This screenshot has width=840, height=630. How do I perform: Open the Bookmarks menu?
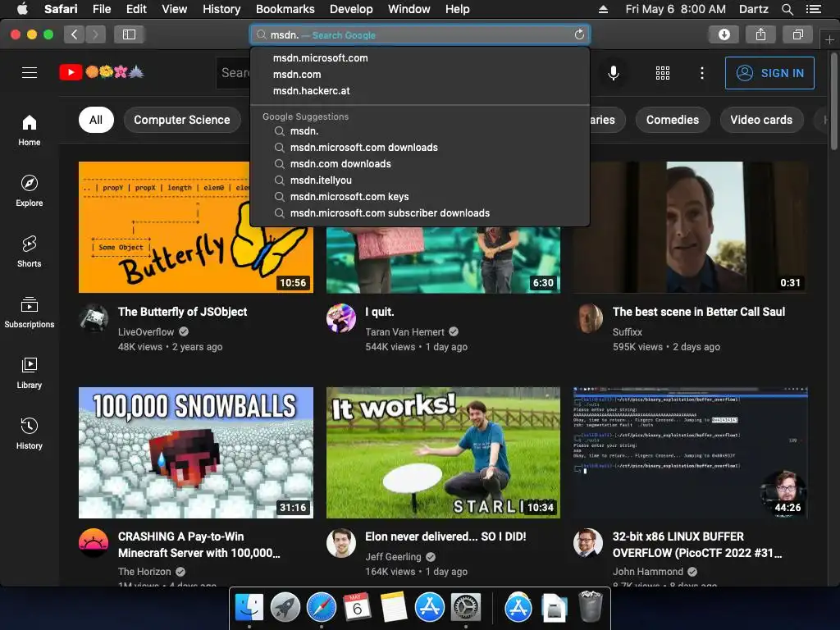[285, 9]
